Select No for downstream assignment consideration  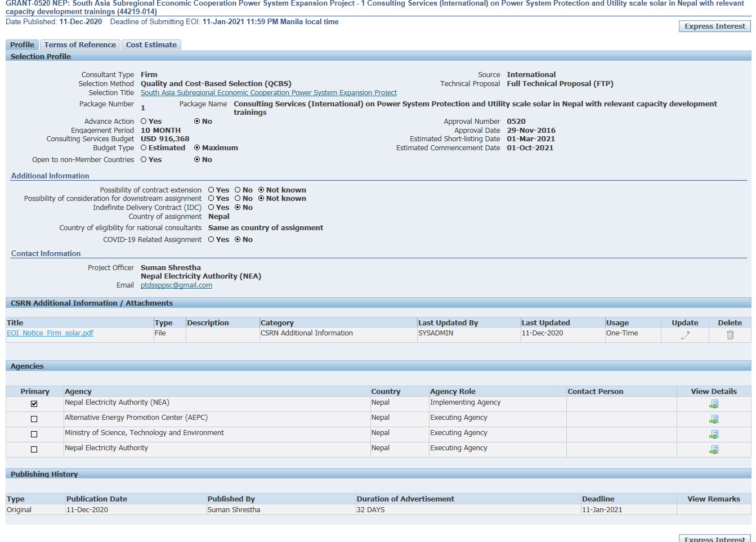point(238,198)
